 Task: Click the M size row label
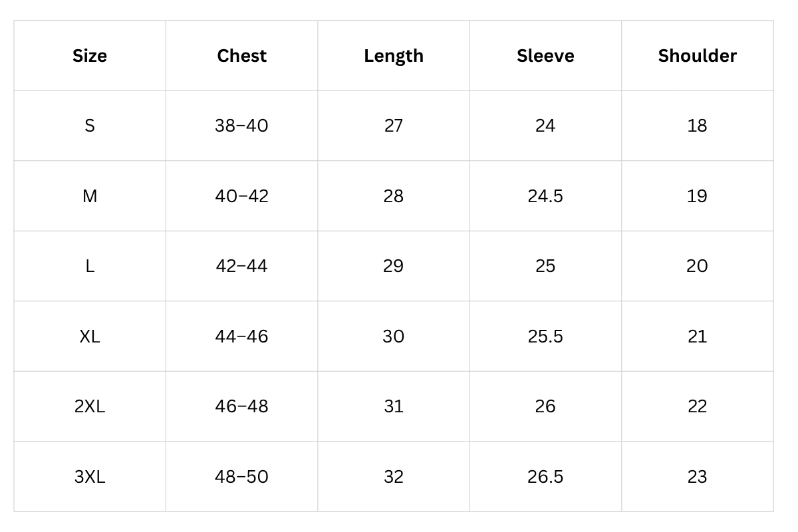click(90, 196)
